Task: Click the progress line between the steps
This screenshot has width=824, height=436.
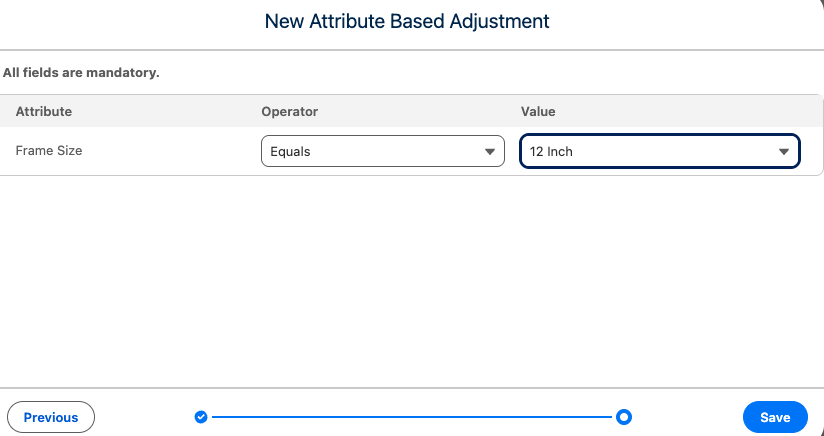Action: [x=410, y=416]
